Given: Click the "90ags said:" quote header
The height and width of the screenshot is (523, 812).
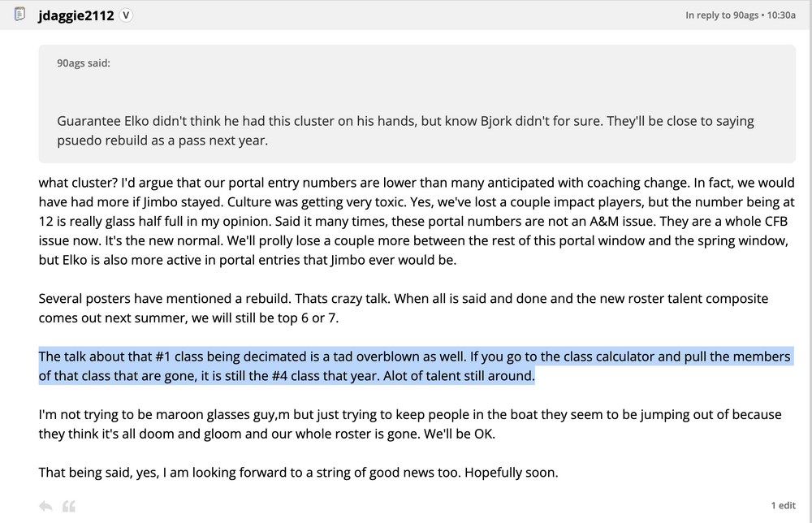Looking at the screenshot, I should (x=84, y=63).
